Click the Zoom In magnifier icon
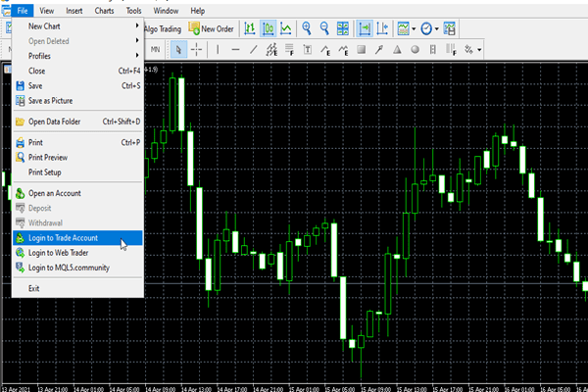The height and width of the screenshot is (392, 588). coord(308,28)
